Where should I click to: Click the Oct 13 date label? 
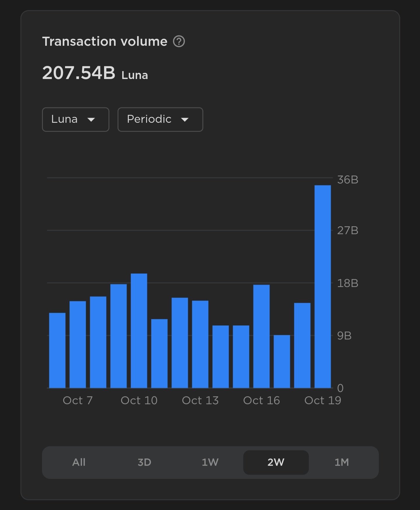point(200,400)
